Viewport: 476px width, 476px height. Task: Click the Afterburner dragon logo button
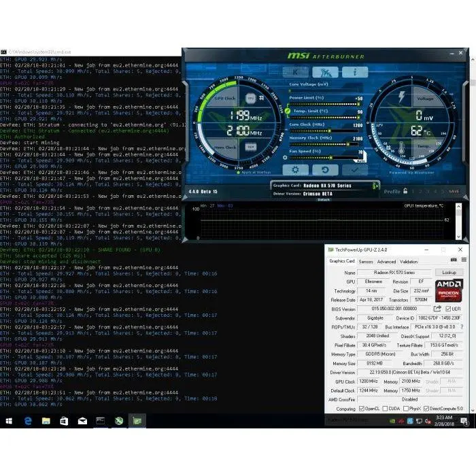coord(325,72)
